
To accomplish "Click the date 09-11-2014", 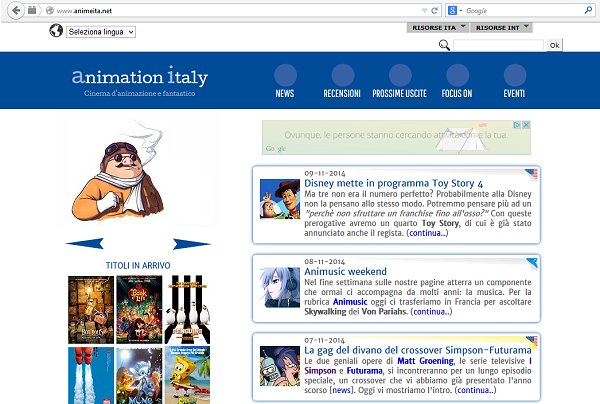I will click(x=325, y=173).
